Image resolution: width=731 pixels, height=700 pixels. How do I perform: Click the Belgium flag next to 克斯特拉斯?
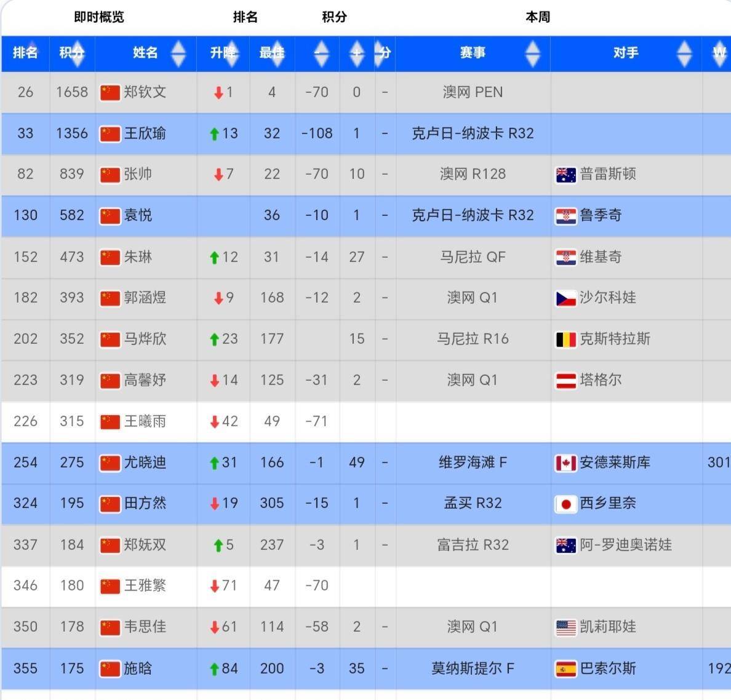(565, 340)
